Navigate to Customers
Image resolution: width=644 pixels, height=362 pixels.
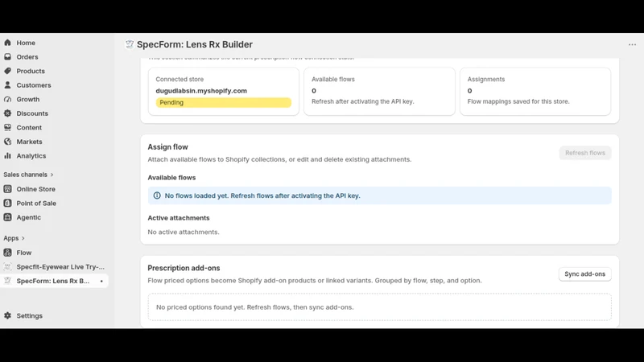point(34,85)
